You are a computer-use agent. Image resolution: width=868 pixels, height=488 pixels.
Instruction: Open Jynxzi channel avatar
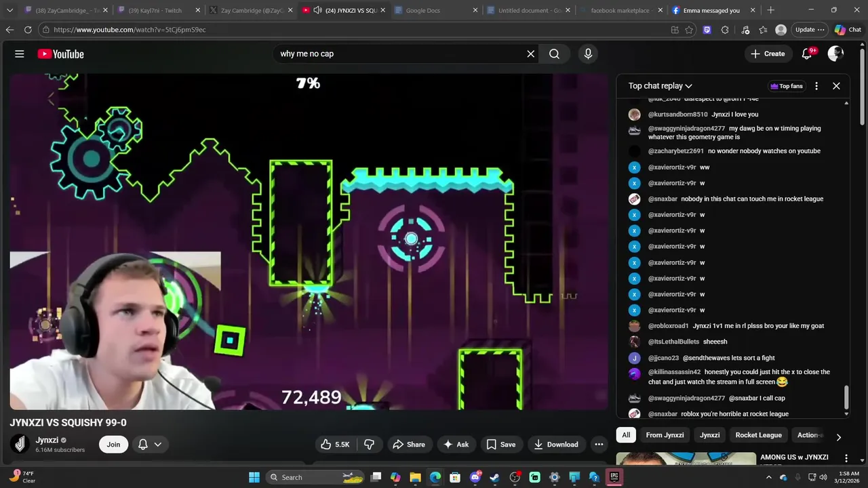coord(20,444)
